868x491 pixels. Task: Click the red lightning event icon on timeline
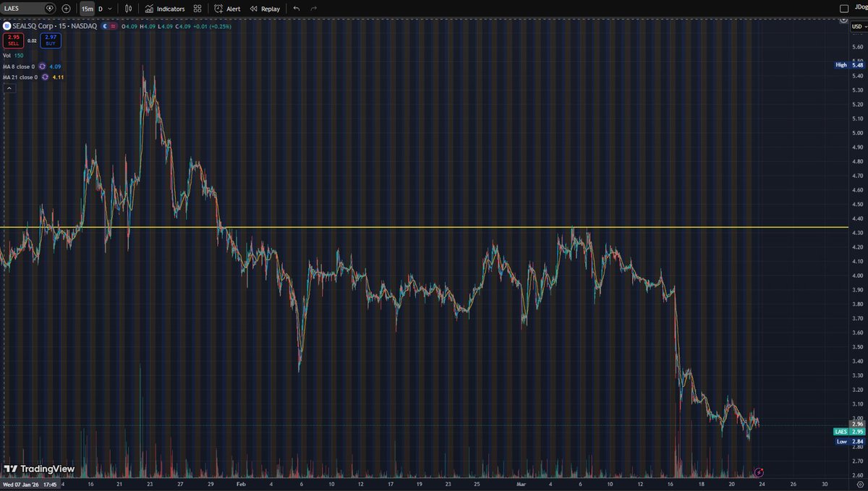tap(759, 472)
